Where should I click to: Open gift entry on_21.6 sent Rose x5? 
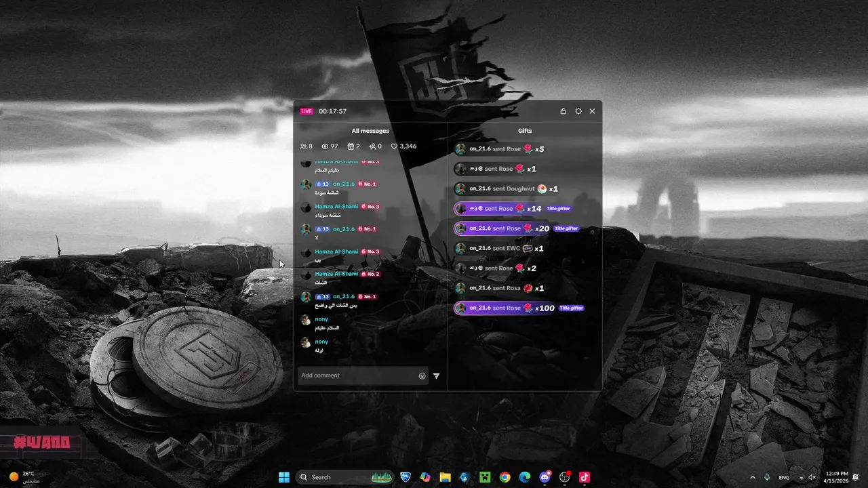pos(500,149)
